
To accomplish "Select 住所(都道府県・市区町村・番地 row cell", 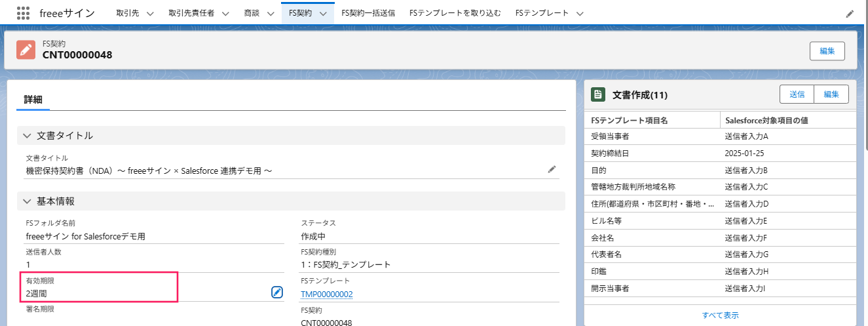I will coord(651,204).
